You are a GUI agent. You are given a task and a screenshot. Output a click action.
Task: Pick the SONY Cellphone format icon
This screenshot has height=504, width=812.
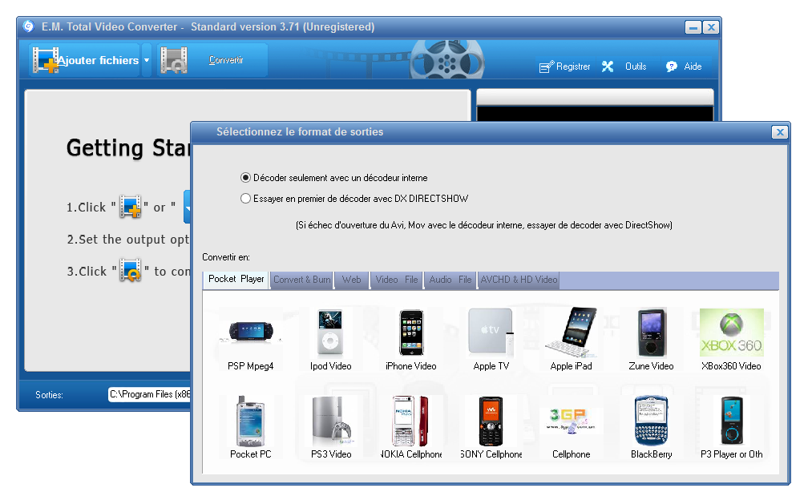click(x=491, y=421)
